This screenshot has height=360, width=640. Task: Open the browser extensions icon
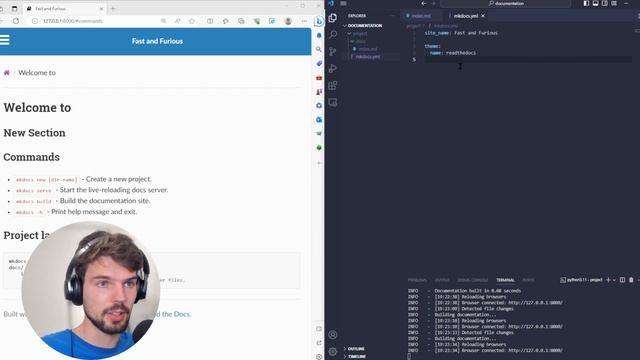point(226,21)
